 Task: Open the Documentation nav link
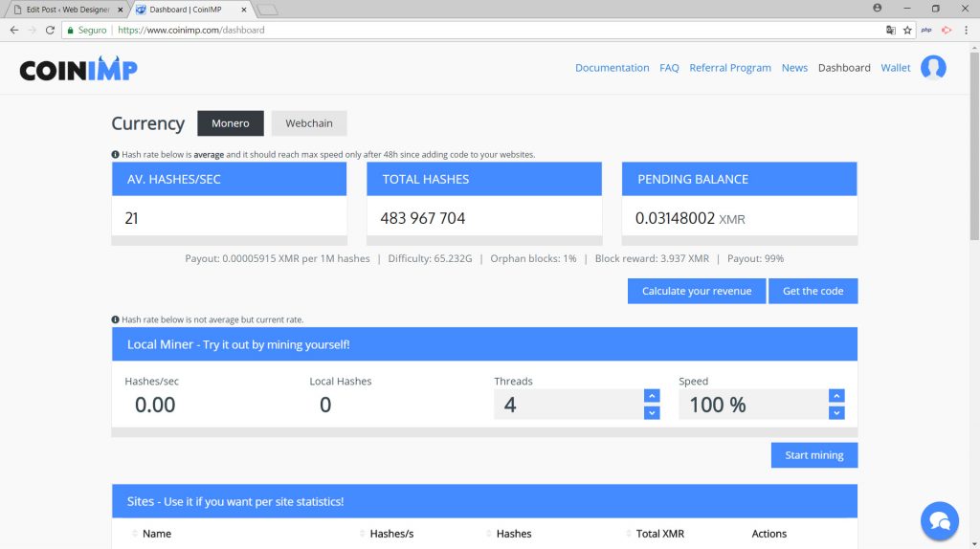pos(612,68)
